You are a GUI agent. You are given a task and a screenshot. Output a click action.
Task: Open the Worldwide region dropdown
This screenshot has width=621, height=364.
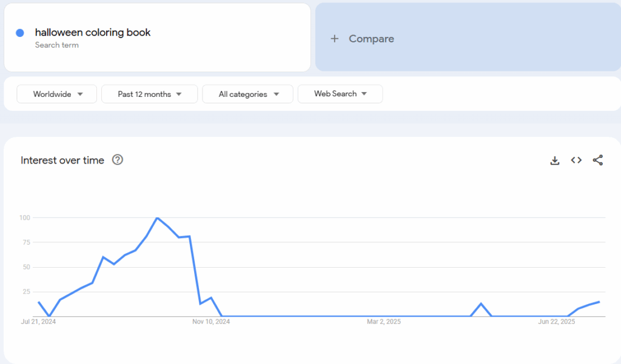(56, 94)
